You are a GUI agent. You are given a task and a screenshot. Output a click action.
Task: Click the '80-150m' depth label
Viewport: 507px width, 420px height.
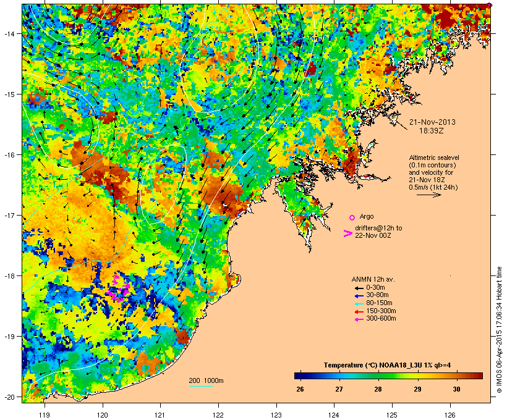tap(379, 303)
